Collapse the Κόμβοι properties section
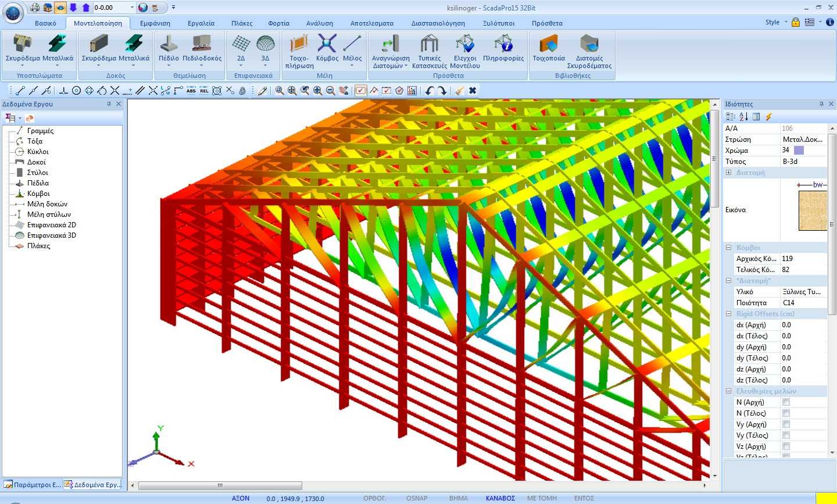 (x=729, y=248)
